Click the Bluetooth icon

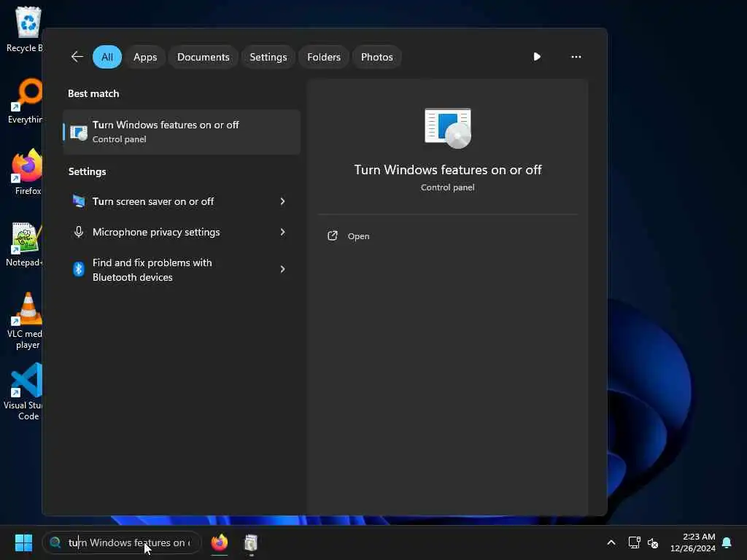pos(79,270)
